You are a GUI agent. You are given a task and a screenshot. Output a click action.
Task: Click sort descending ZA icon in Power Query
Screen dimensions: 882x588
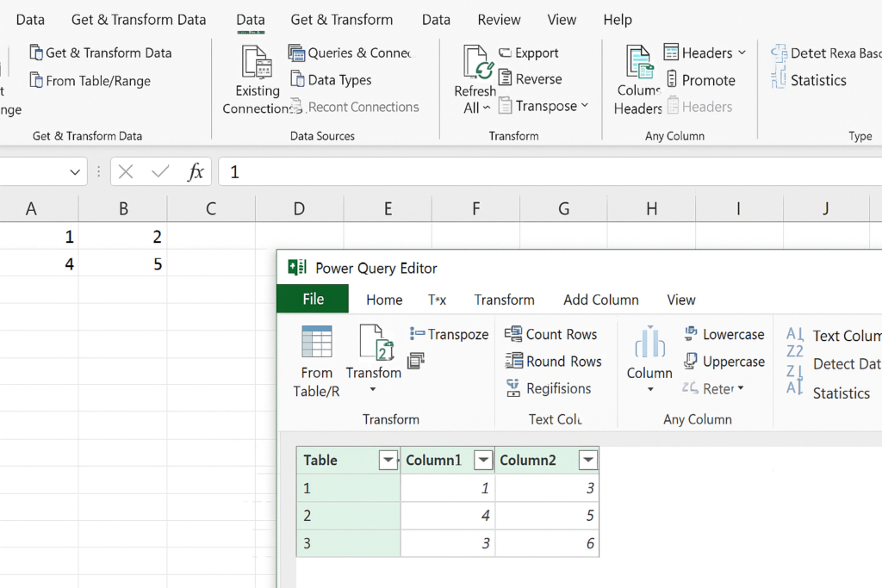click(795, 380)
